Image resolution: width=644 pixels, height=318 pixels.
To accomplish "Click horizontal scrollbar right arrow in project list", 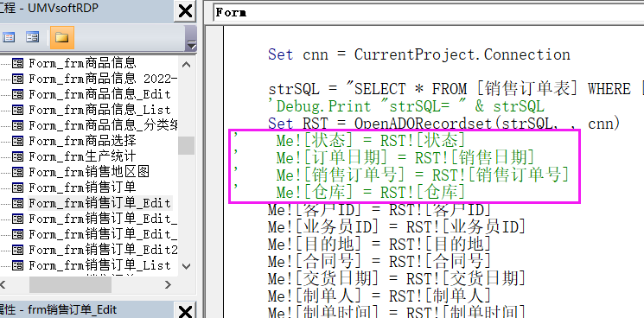I will click(x=168, y=284).
